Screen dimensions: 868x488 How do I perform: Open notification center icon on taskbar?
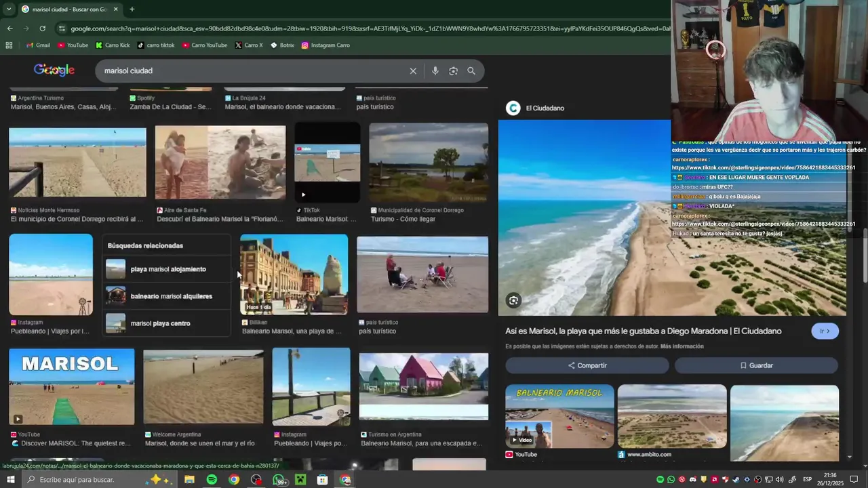854,480
